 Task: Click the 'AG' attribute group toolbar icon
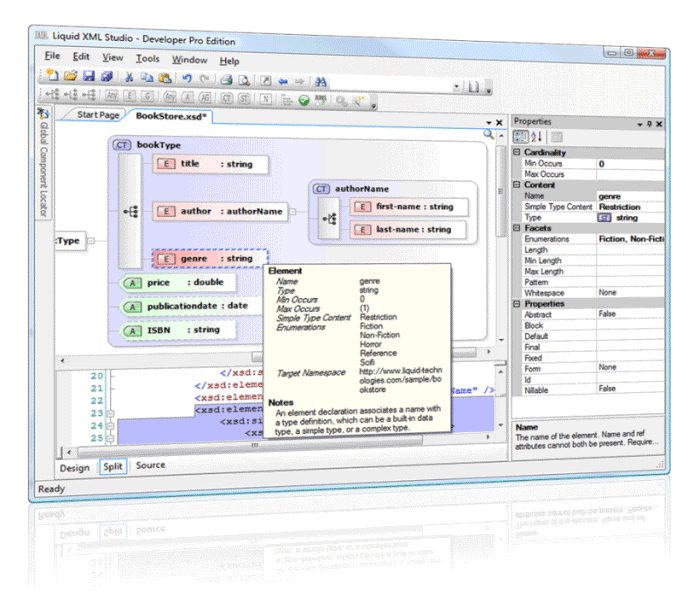tap(205, 97)
